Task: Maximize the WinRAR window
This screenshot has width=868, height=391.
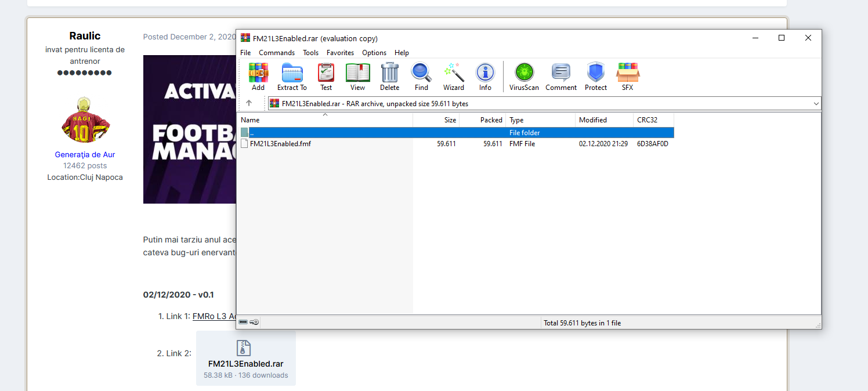Action: (x=782, y=38)
